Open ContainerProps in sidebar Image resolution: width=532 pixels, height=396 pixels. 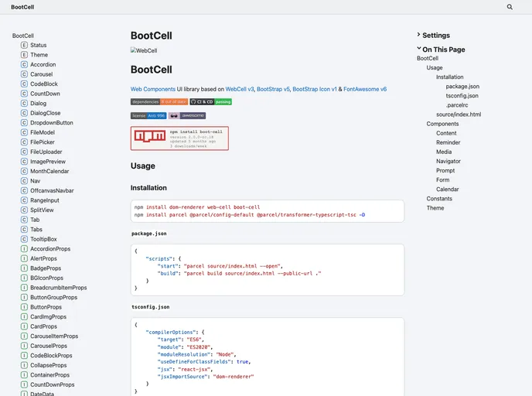(x=49, y=375)
